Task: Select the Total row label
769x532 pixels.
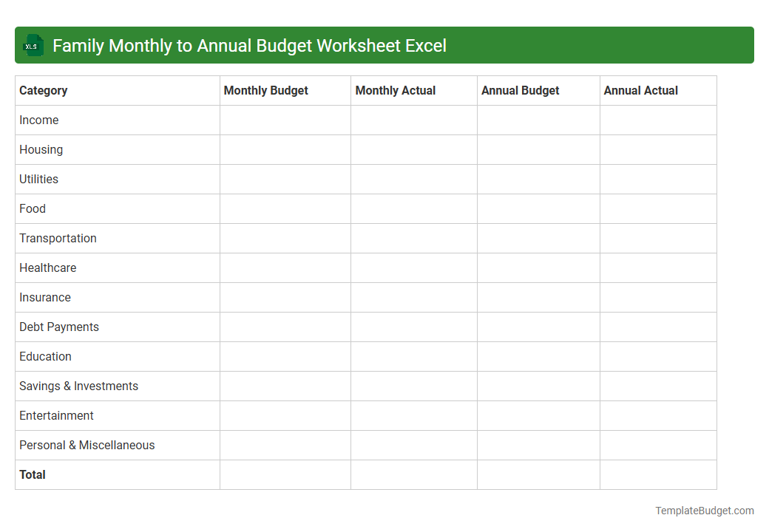Action: (x=33, y=474)
